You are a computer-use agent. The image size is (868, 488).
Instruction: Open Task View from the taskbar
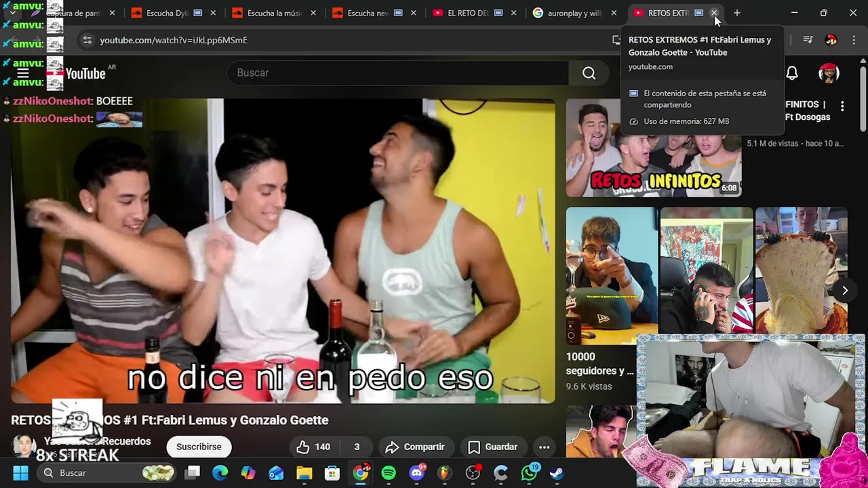(x=193, y=472)
